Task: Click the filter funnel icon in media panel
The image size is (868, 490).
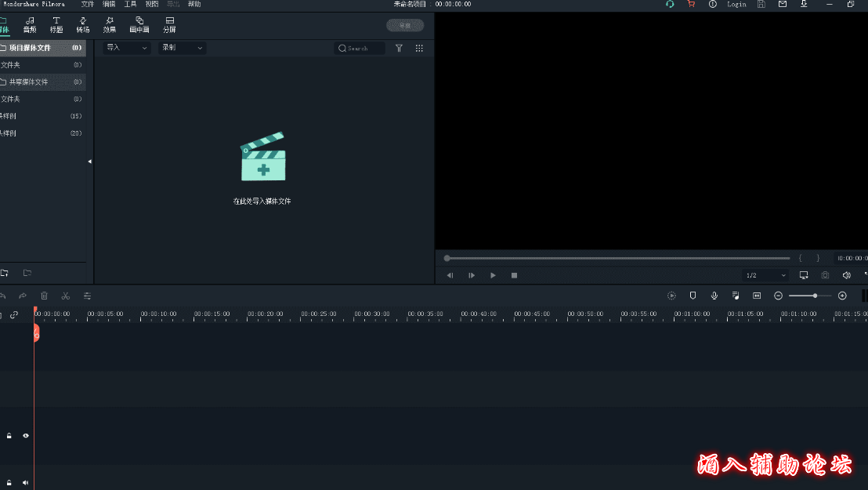Action: coord(399,48)
